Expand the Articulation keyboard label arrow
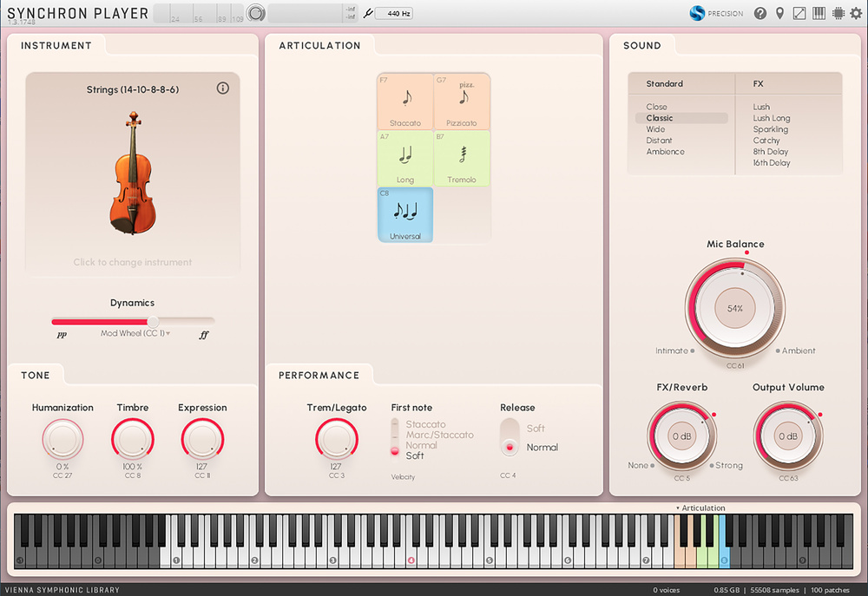The width and height of the screenshot is (868, 596). (x=677, y=508)
